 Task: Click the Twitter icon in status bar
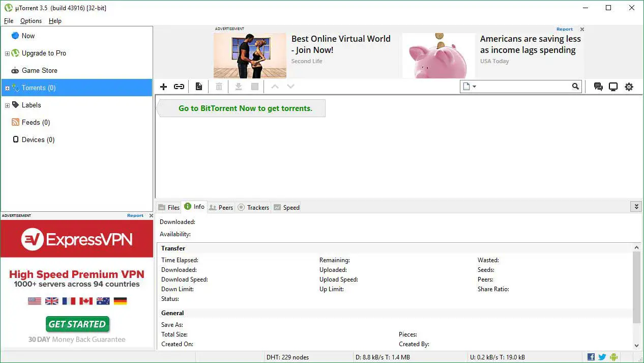(x=602, y=357)
